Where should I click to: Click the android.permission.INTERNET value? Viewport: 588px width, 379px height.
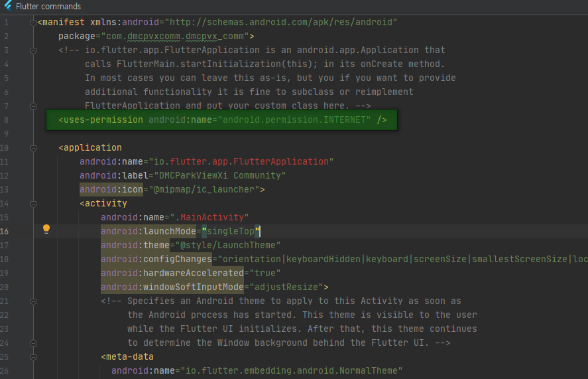pos(294,120)
